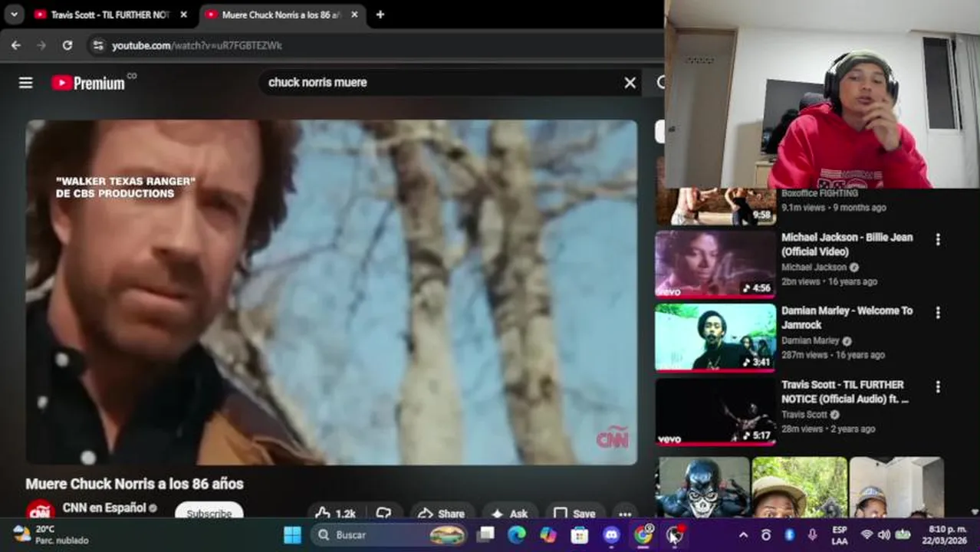Image resolution: width=980 pixels, height=552 pixels.
Task: Click the YouTube Premium logo
Action: click(90, 83)
